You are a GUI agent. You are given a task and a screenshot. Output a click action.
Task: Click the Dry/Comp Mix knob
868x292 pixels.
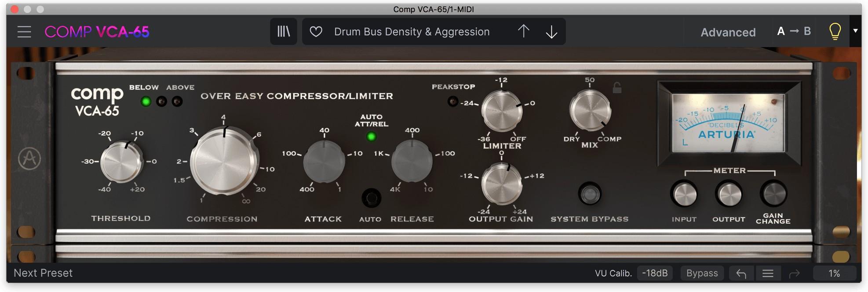point(590,111)
